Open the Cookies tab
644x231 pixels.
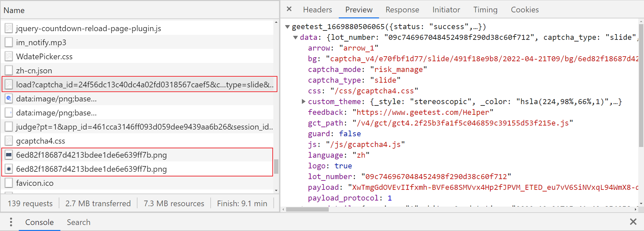click(525, 10)
